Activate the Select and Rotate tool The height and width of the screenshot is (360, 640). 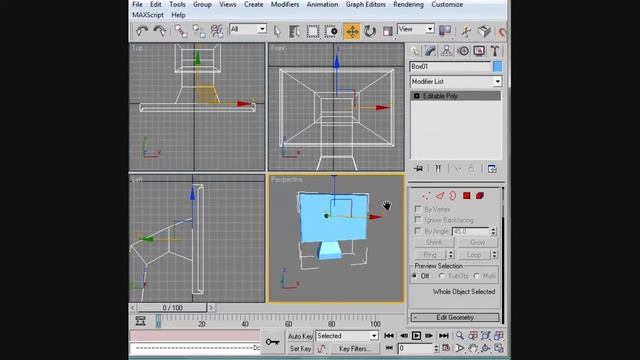click(x=370, y=31)
